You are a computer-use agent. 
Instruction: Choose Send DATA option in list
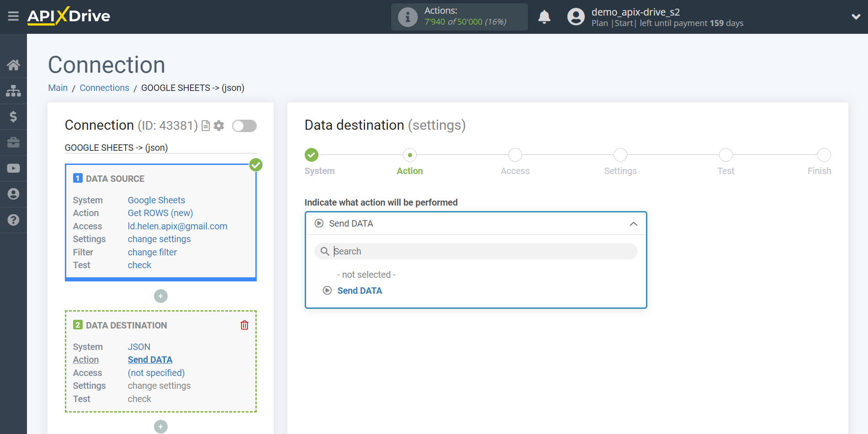(360, 291)
